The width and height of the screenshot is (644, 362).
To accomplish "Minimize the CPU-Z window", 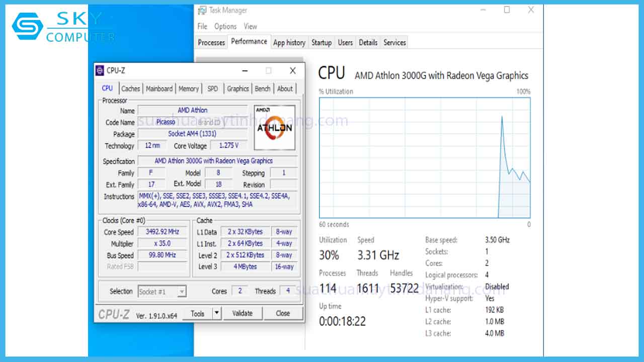I will (x=245, y=70).
